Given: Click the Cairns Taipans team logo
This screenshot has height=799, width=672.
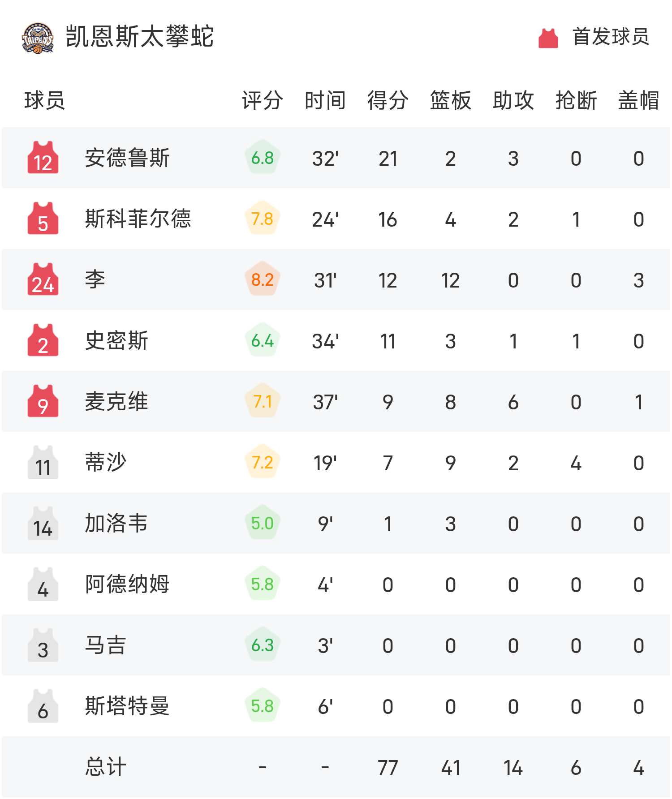Looking at the screenshot, I should tap(38, 39).
